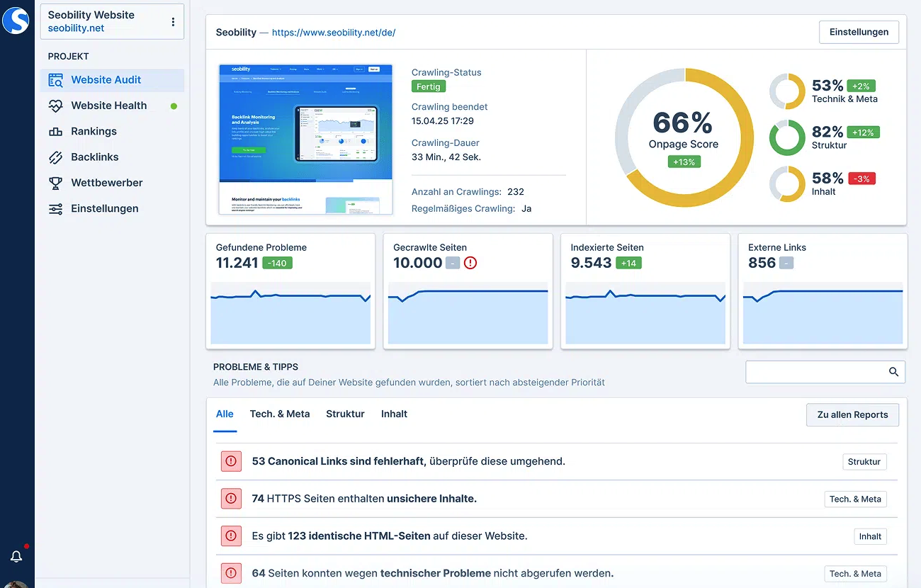Open Website Audit in the sidebar
Image resolution: width=921 pixels, height=588 pixels.
point(112,80)
